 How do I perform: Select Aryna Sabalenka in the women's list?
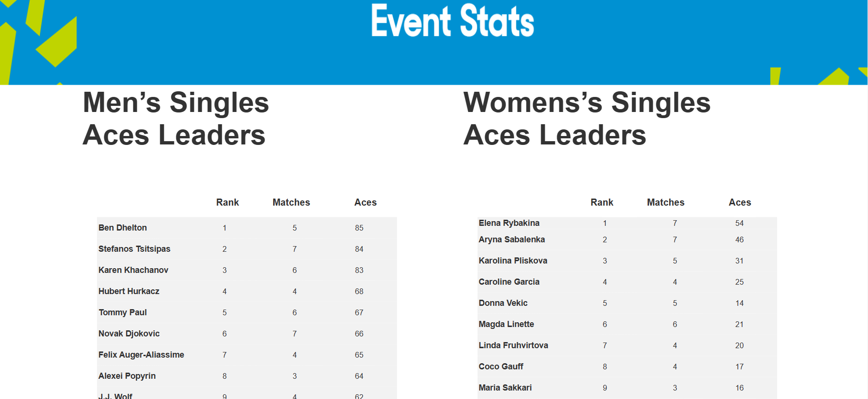pos(511,239)
